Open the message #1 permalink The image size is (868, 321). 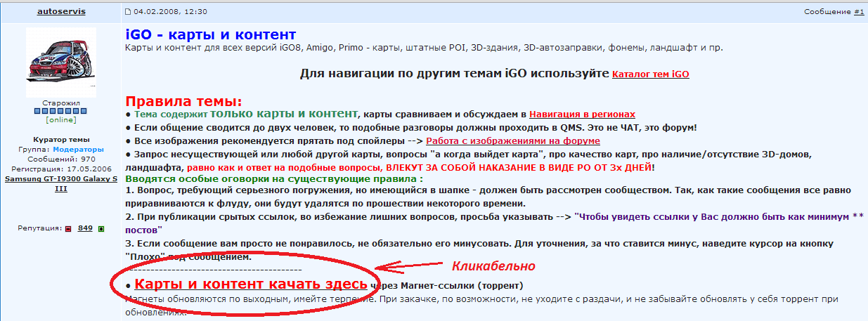pyautogui.click(x=859, y=11)
